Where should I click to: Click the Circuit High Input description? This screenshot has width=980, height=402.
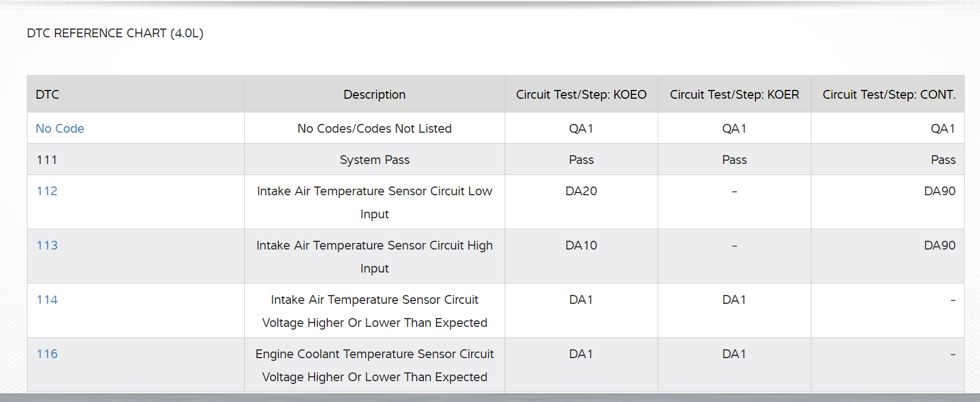pos(374,256)
